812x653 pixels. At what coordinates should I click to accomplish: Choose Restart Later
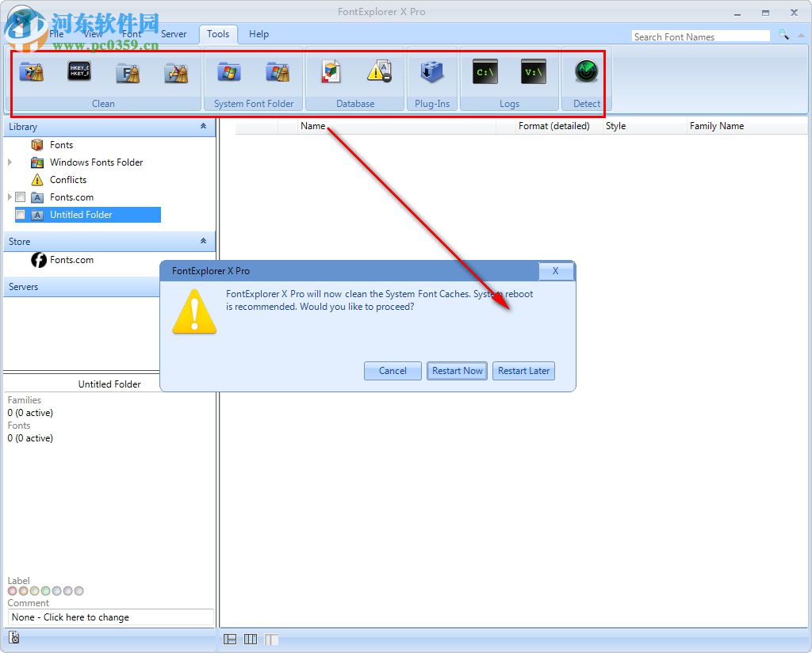point(523,370)
